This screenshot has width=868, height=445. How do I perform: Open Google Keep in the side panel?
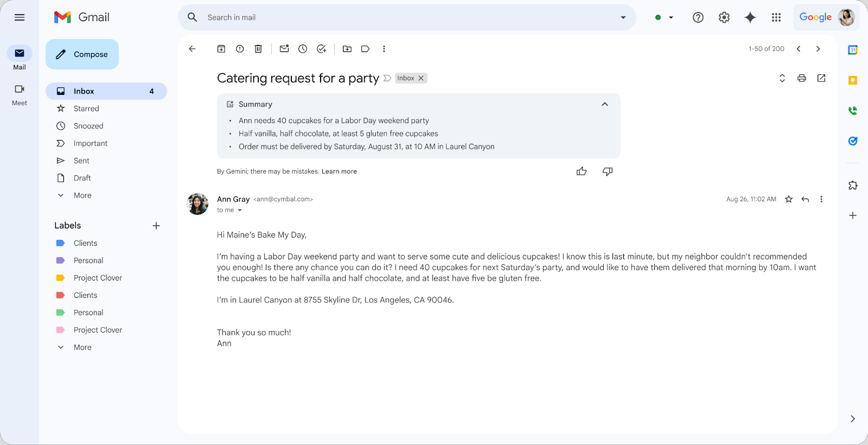[x=852, y=80]
